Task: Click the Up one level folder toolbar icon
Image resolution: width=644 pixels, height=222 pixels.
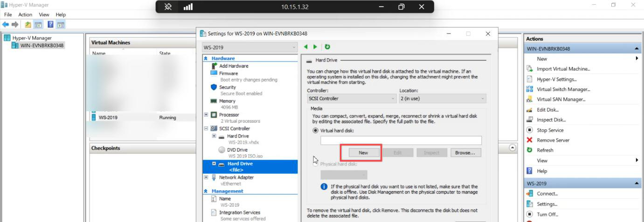Action: (28, 24)
